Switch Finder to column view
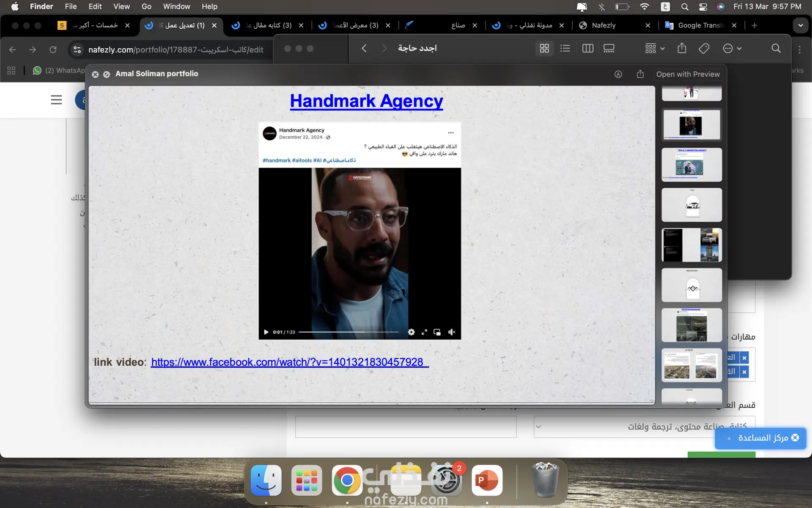The width and height of the screenshot is (812, 508). tap(587, 48)
